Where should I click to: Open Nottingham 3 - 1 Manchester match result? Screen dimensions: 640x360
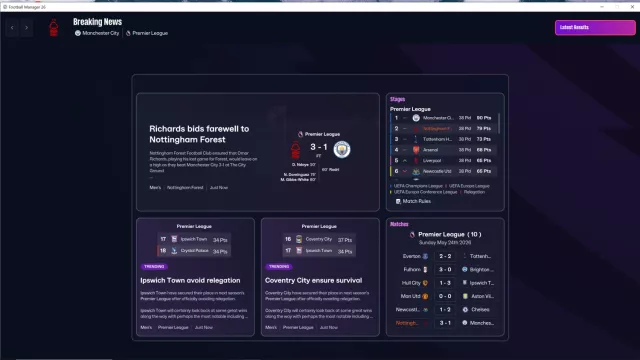coord(445,323)
